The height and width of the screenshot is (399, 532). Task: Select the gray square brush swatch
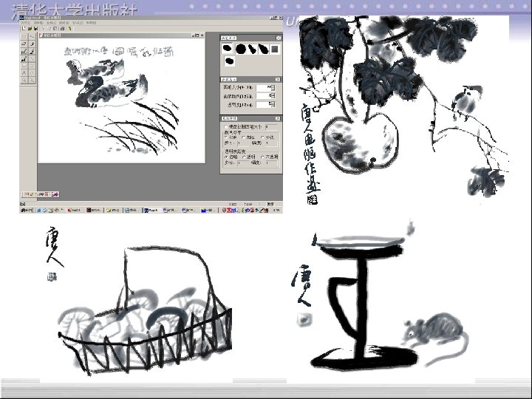coord(275,50)
